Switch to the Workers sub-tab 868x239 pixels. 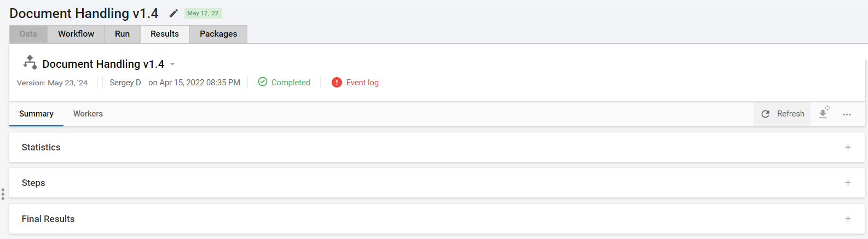tap(88, 114)
